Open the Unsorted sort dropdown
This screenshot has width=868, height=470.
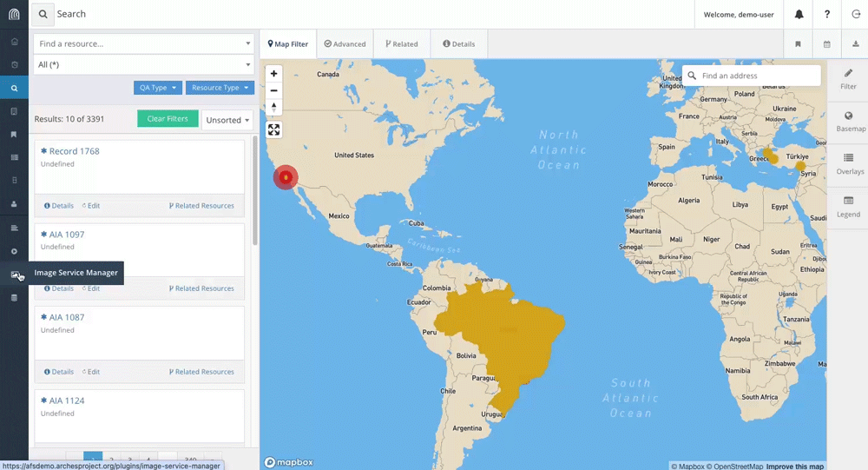pyautogui.click(x=227, y=120)
